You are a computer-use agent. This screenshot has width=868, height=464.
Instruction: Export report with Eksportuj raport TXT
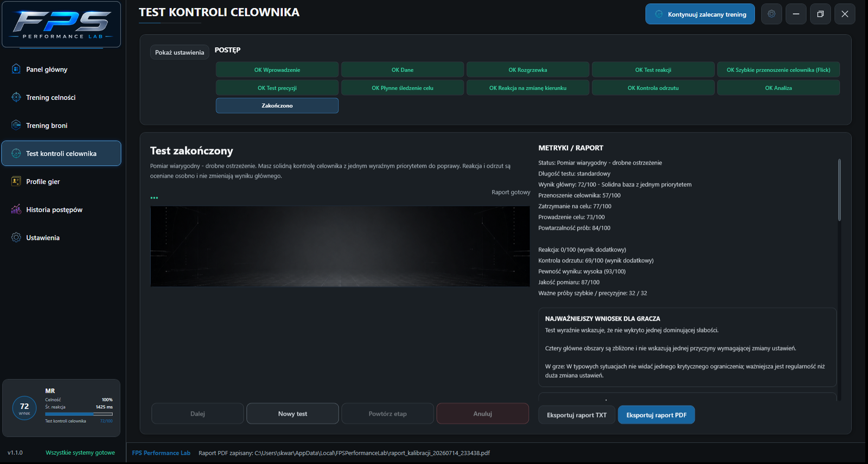point(577,415)
